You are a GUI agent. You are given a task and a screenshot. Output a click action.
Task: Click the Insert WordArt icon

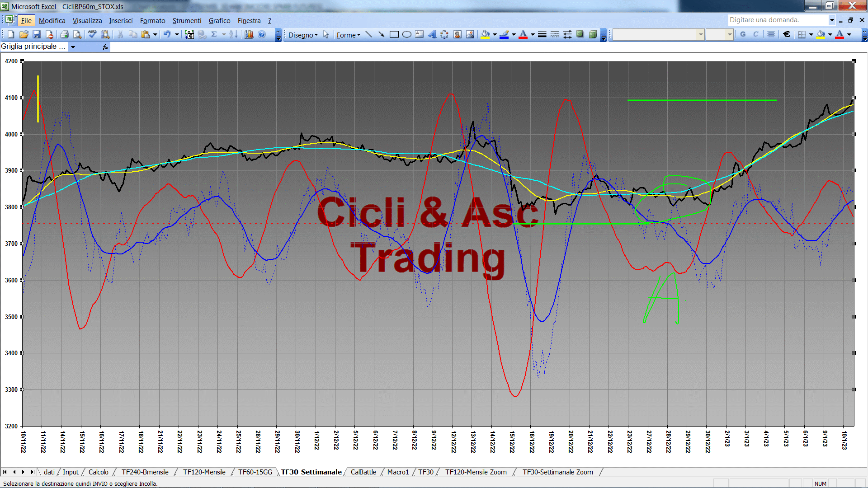[x=432, y=34]
